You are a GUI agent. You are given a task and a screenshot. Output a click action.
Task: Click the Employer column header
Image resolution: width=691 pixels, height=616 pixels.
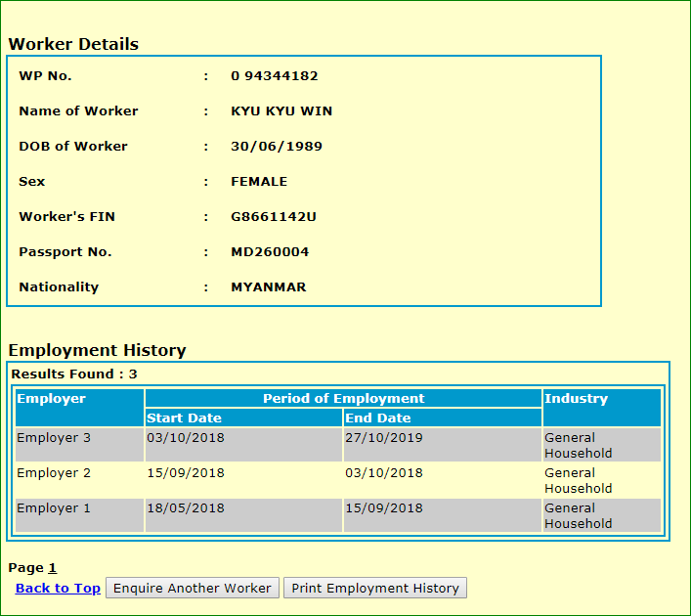(x=52, y=399)
